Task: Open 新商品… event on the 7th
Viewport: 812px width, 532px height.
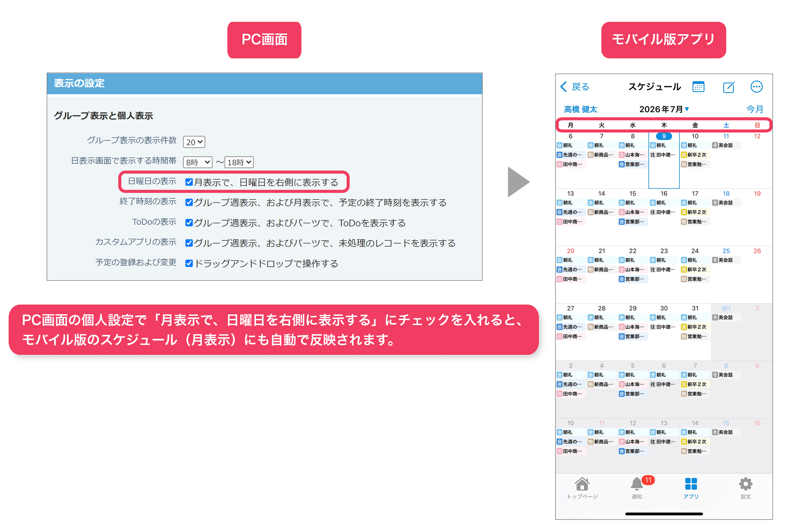Action: click(x=602, y=155)
